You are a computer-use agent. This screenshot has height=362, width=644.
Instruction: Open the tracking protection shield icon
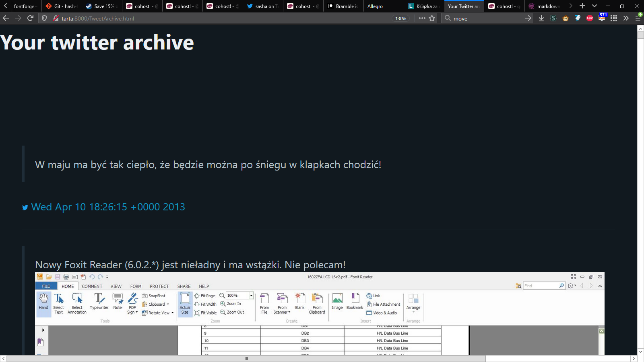coord(44,18)
